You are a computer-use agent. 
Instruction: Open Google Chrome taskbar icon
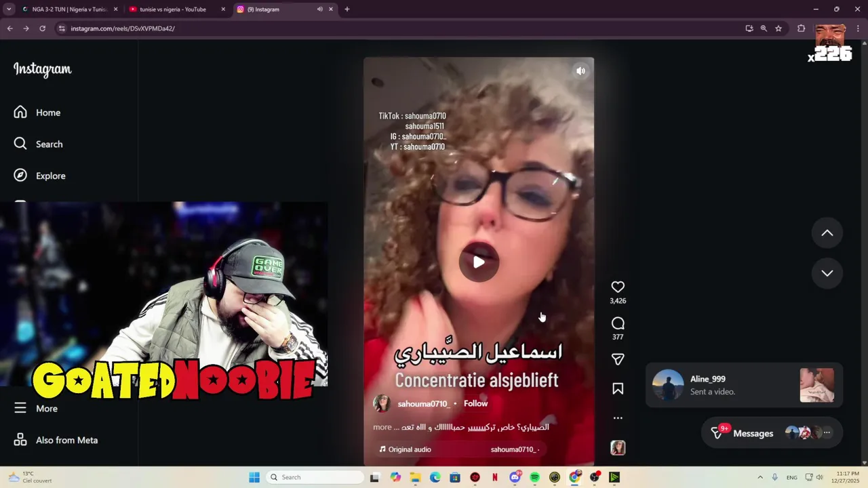pyautogui.click(x=574, y=477)
